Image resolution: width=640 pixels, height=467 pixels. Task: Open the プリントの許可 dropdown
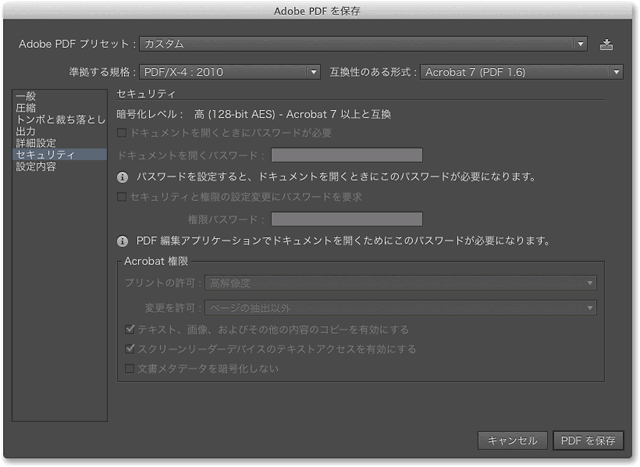402,284
